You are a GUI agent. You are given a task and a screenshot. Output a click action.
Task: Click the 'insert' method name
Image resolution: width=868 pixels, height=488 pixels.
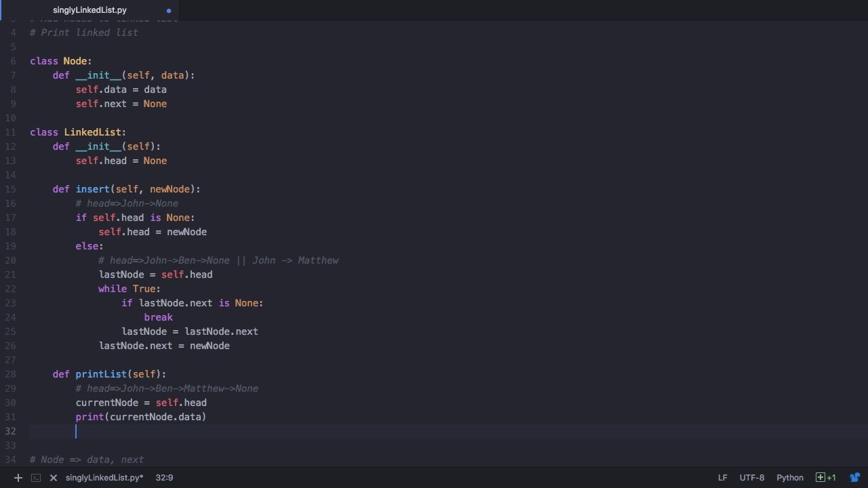(92, 189)
